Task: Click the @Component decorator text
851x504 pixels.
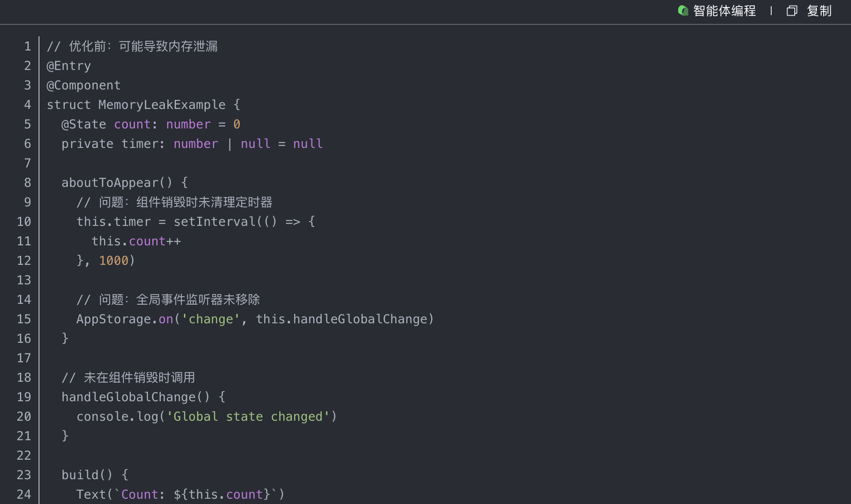Action: click(83, 85)
